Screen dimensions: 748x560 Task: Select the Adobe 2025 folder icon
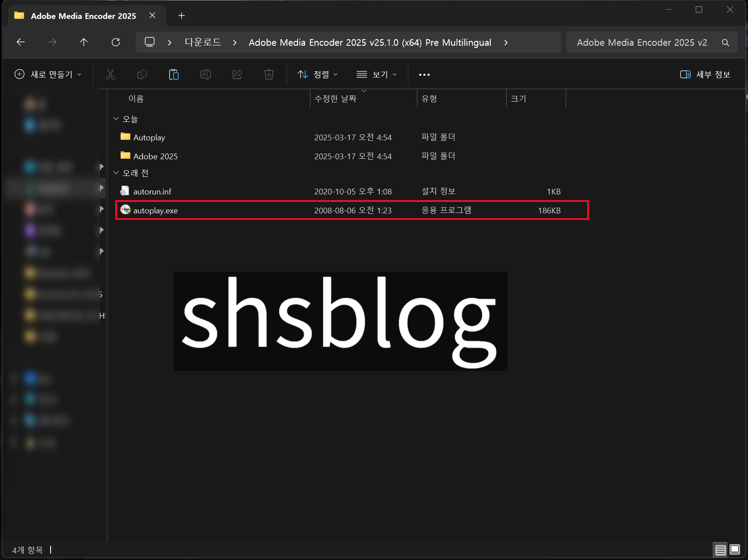tap(125, 155)
